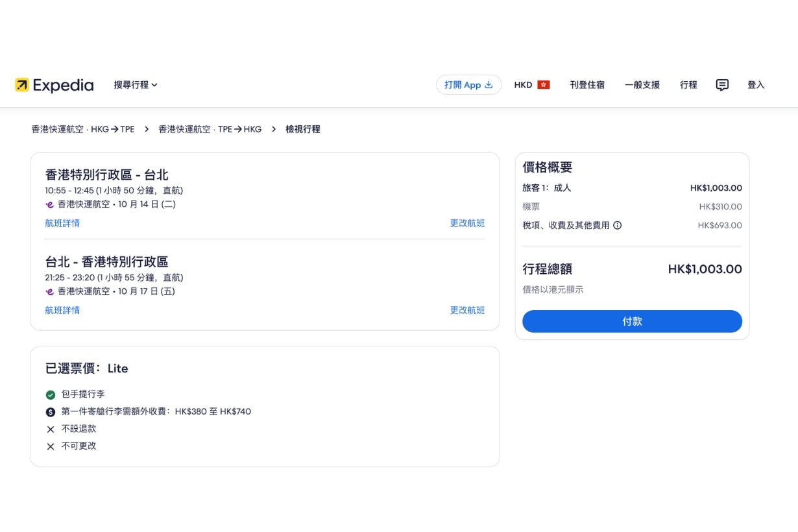Open the 刊登住宿 menu item
This screenshot has width=798, height=532.
587,84
